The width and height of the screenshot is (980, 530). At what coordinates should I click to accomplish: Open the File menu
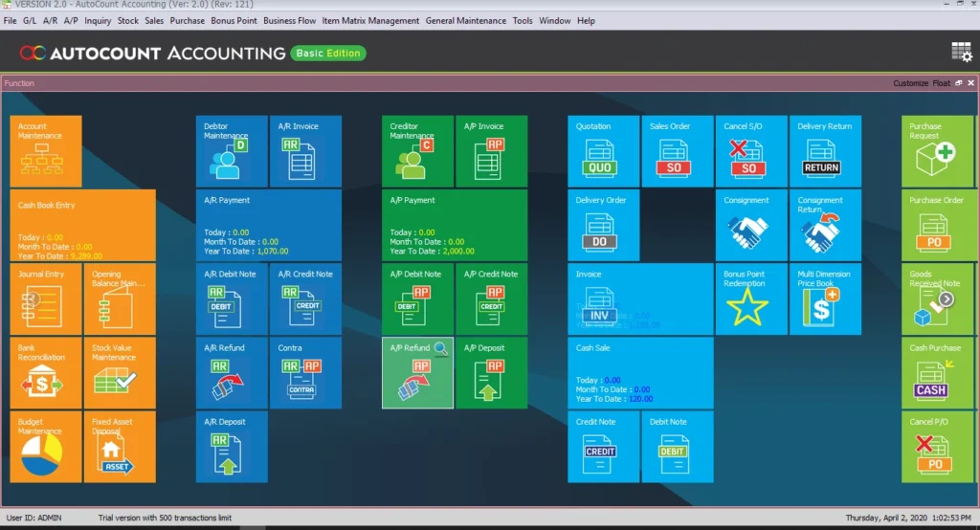coord(10,21)
